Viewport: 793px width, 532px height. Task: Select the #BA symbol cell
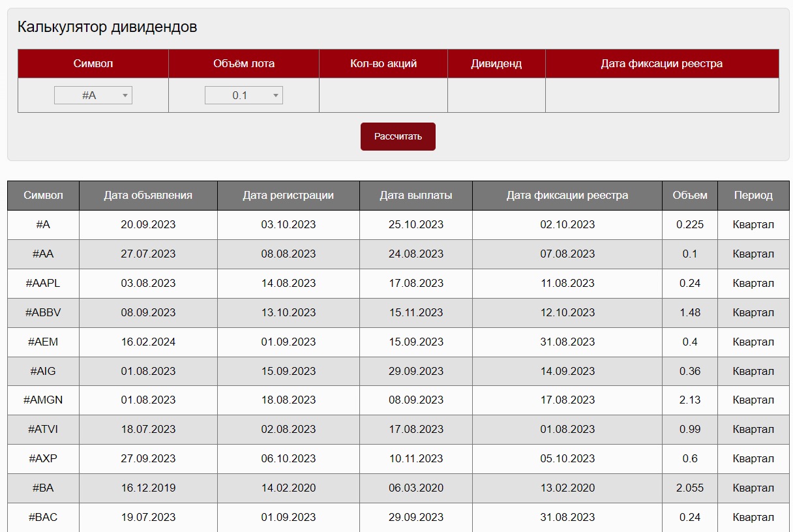pyautogui.click(x=43, y=488)
